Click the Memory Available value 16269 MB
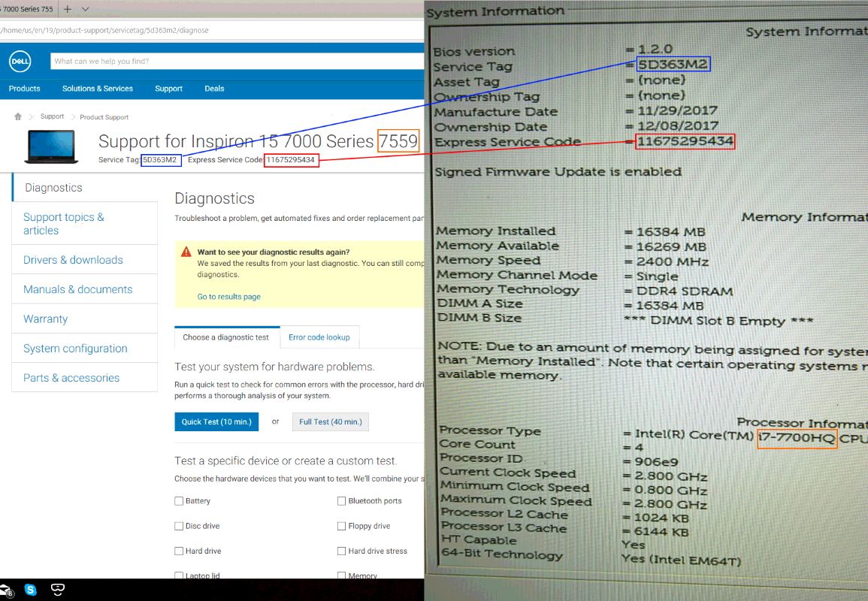This screenshot has width=868, height=601. point(672,247)
